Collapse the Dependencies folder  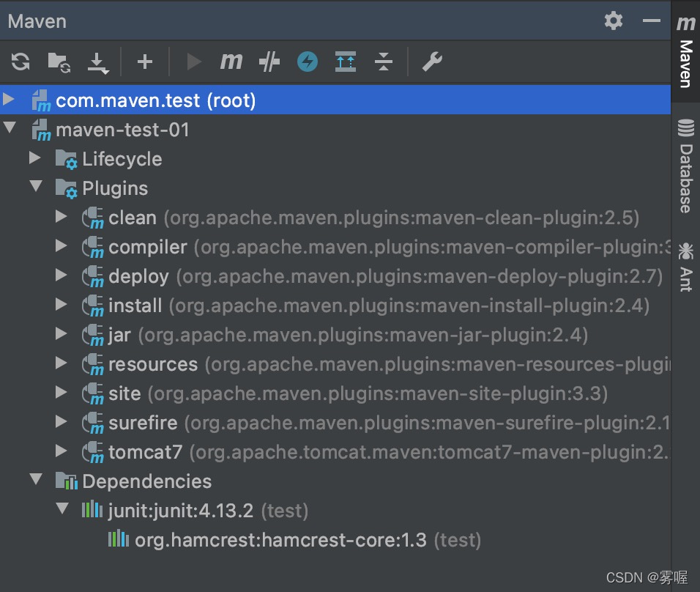point(36,479)
